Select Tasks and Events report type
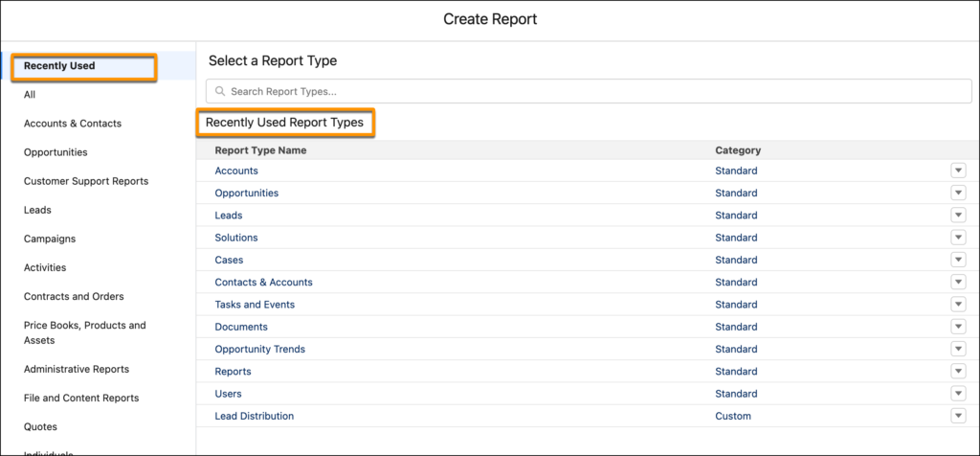 255,305
